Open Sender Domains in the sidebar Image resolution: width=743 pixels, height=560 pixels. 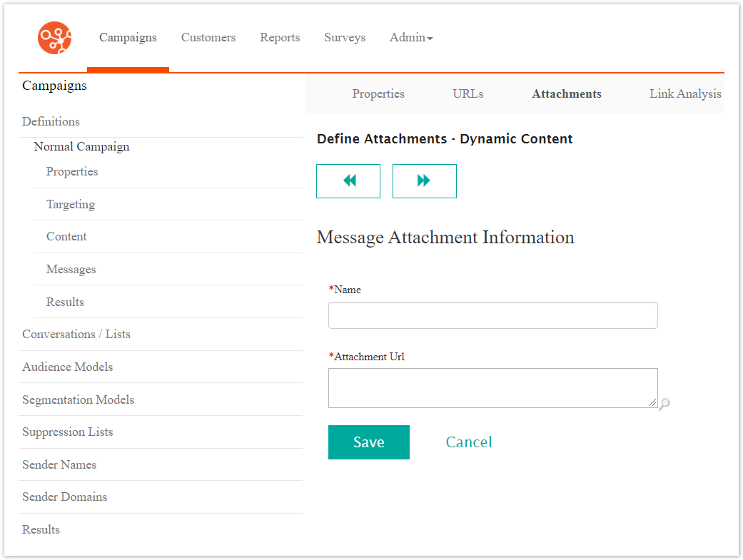65,497
